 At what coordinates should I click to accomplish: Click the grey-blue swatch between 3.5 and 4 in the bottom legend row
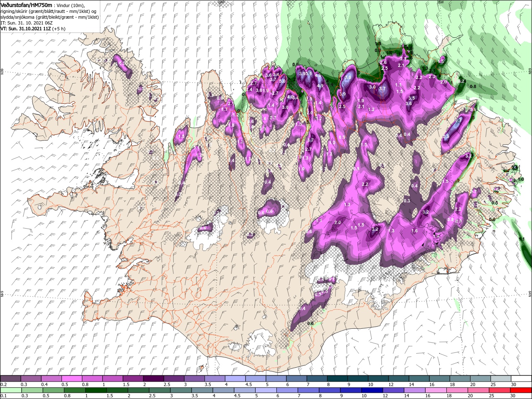click(x=203, y=390)
